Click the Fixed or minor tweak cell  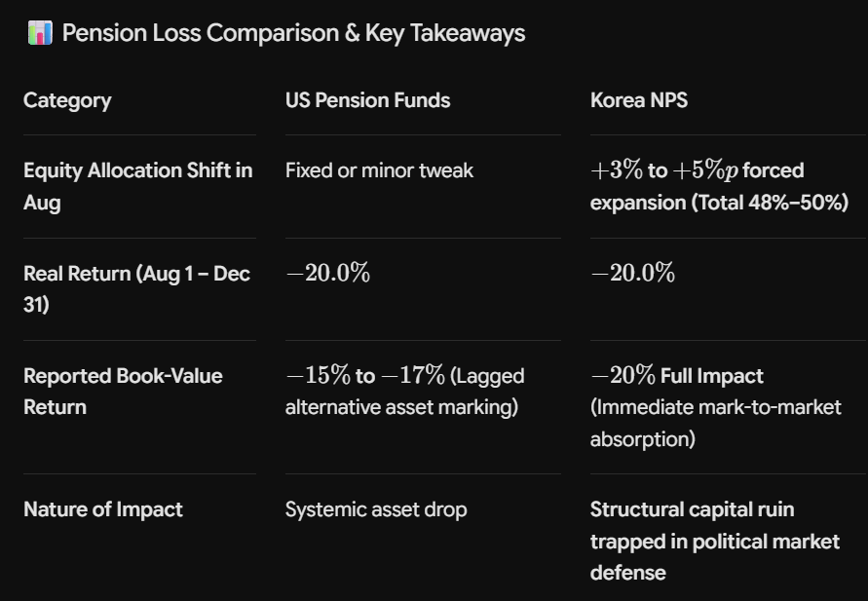(379, 170)
